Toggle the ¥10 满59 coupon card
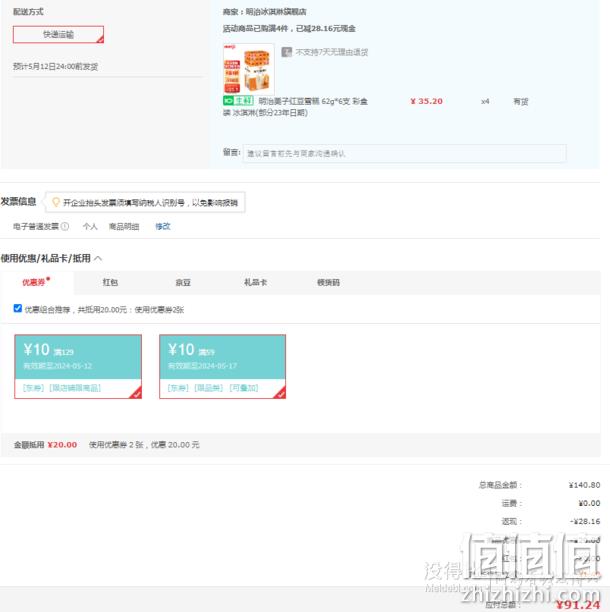 (222, 366)
